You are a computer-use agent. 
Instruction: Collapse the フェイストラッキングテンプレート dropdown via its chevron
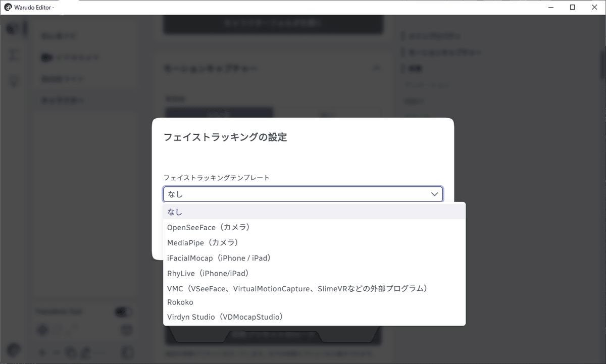(434, 194)
